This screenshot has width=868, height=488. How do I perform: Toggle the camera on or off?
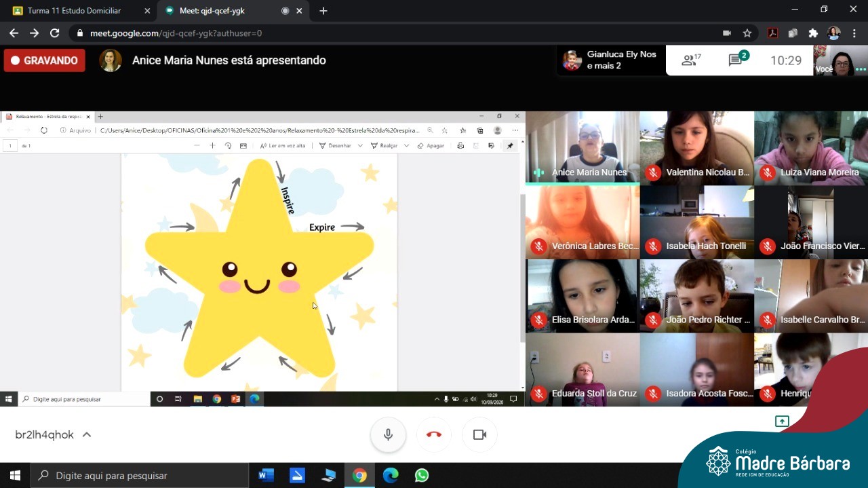point(479,434)
